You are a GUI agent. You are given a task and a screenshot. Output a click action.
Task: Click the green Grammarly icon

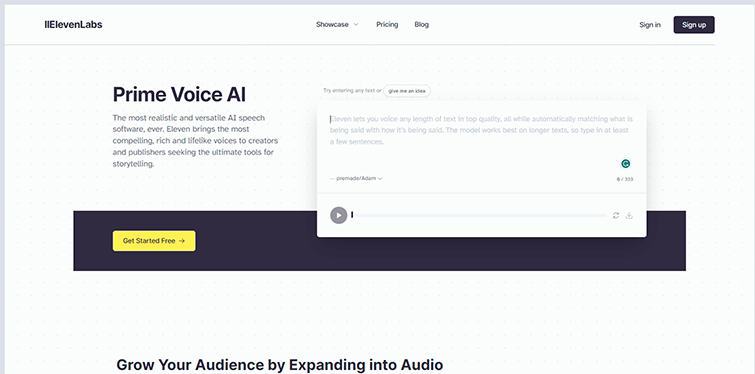pos(625,164)
